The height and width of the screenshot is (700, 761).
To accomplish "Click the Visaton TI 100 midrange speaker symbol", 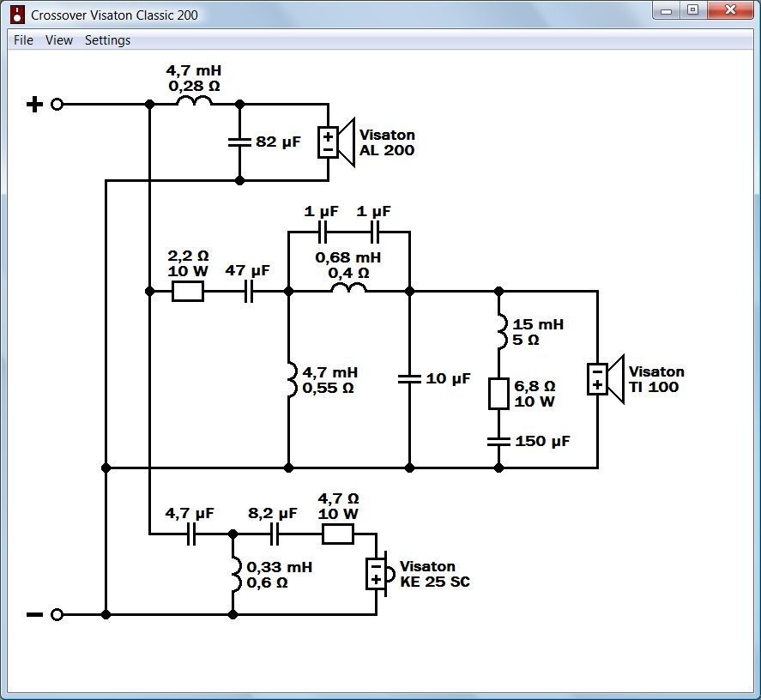I will 606,379.
